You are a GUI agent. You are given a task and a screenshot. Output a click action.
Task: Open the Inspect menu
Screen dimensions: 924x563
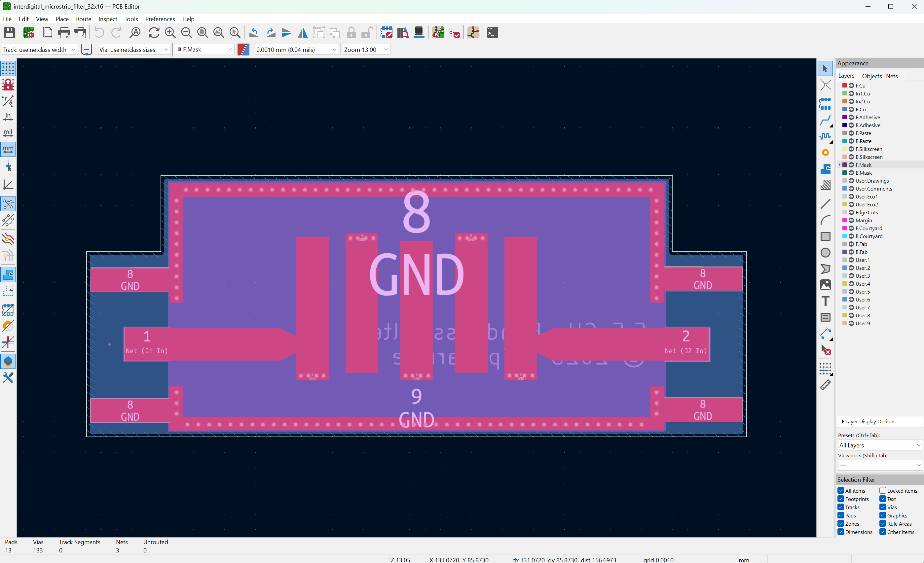108,19
